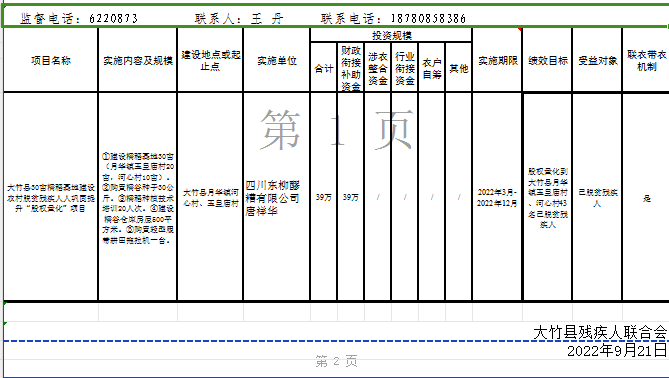669x378 pixels.
Task: Select the 涉农整合资金 header cell
Action: [x=378, y=67]
